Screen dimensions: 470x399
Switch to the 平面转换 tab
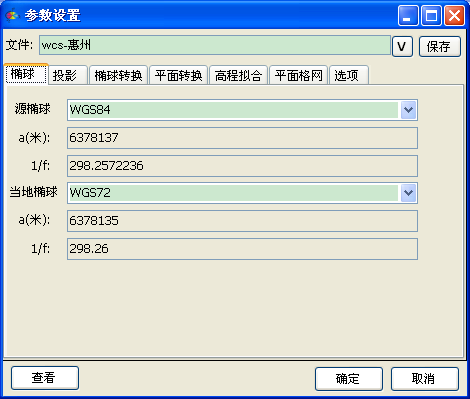tap(178, 75)
